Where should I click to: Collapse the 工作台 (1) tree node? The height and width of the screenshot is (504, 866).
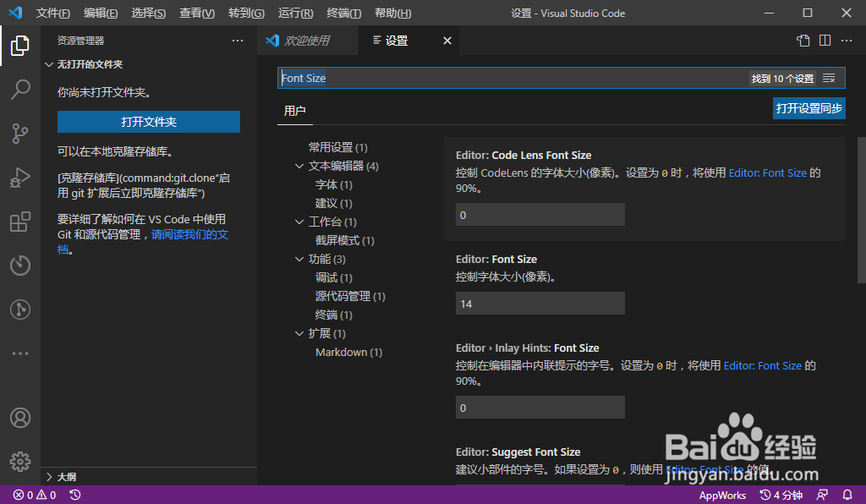299,222
